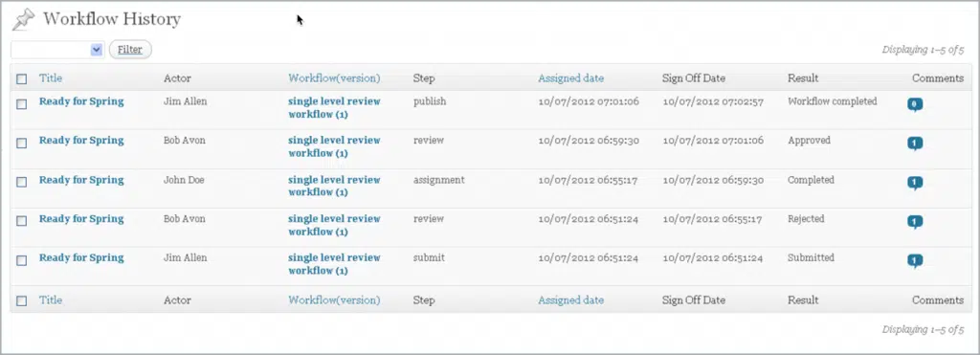Open Ready for Spring in Jim Allen's publish row
This screenshot has height=355, width=980.
[x=81, y=101]
